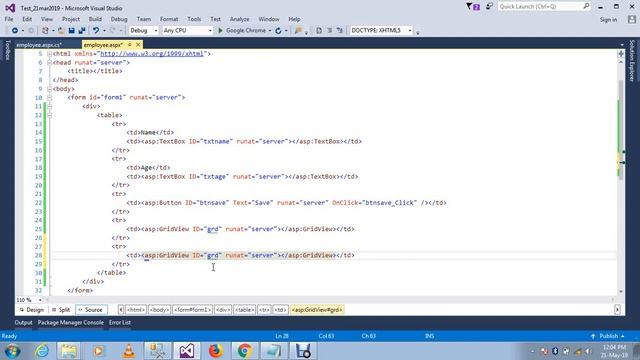This screenshot has height=360, width=640.
Task: Open the Format menu
Action: pos(169,19)
